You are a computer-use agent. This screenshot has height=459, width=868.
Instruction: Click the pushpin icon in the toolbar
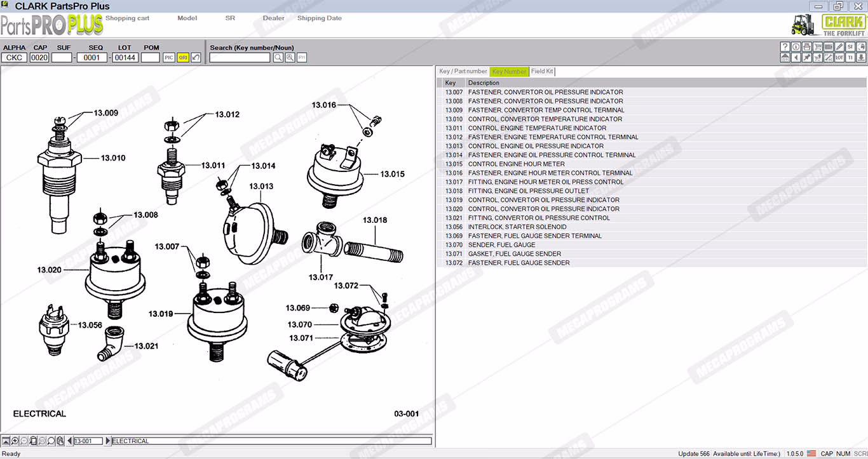pyautogui.click(x=806, y=58)
